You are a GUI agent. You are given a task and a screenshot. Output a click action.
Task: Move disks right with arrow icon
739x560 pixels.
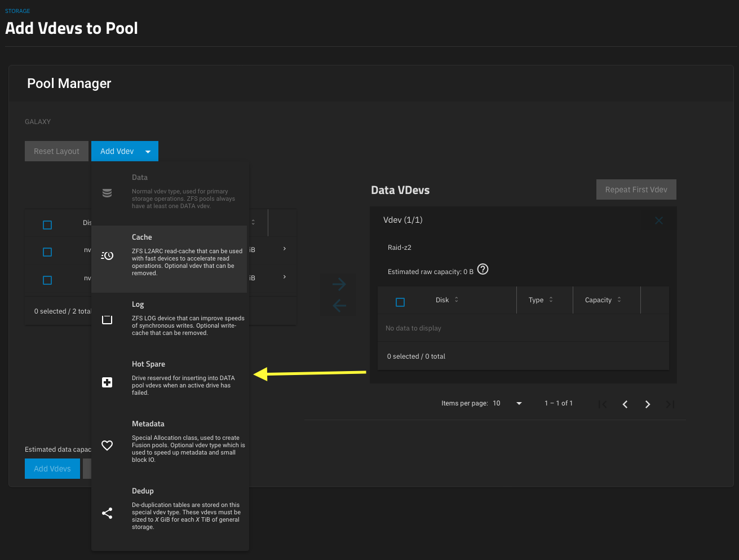coord(339,284)
